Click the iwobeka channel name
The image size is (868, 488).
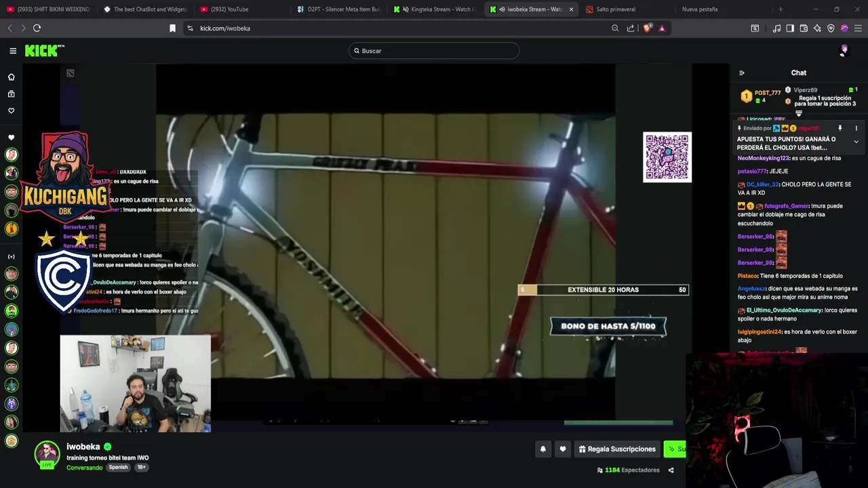83,447
